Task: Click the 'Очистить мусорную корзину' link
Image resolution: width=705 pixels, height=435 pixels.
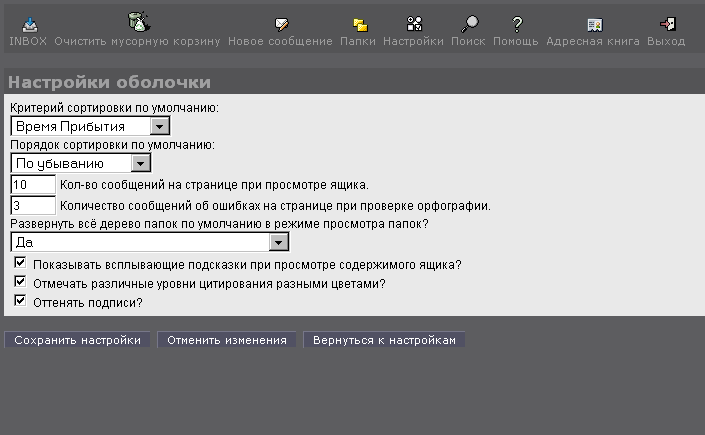Action: tap(137, 41)
